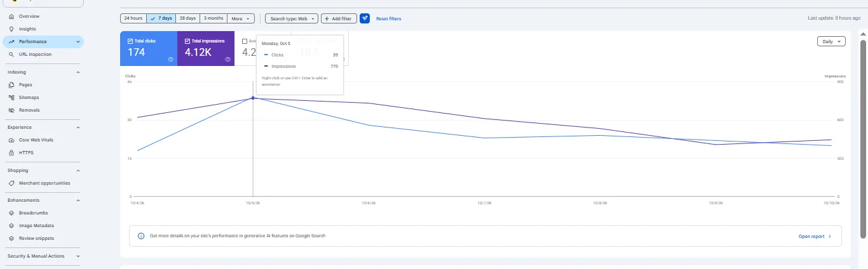Viewport: 868px width, 269px height.
Task: Click the 10/7/26 axis date label
Action: [485, 203]
